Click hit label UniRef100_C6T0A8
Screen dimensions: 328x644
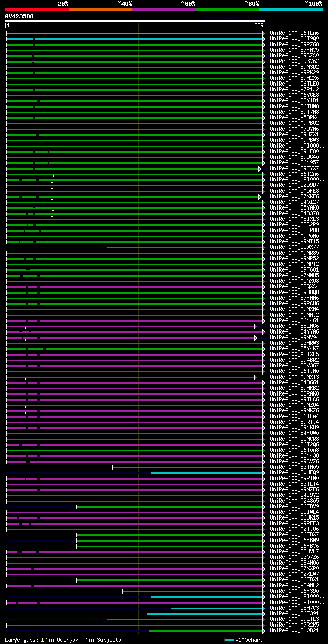(294, 450)
